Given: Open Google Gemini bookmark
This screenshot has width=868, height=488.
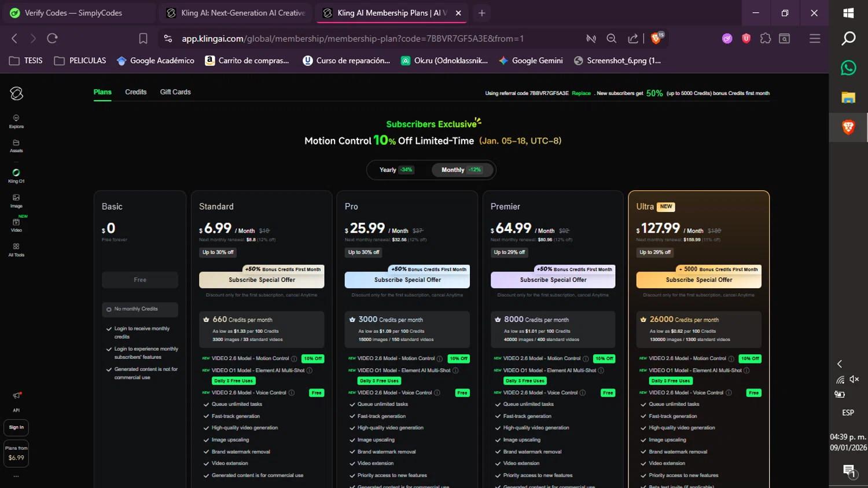Looking at the screenshot, I should click(531, 60).
